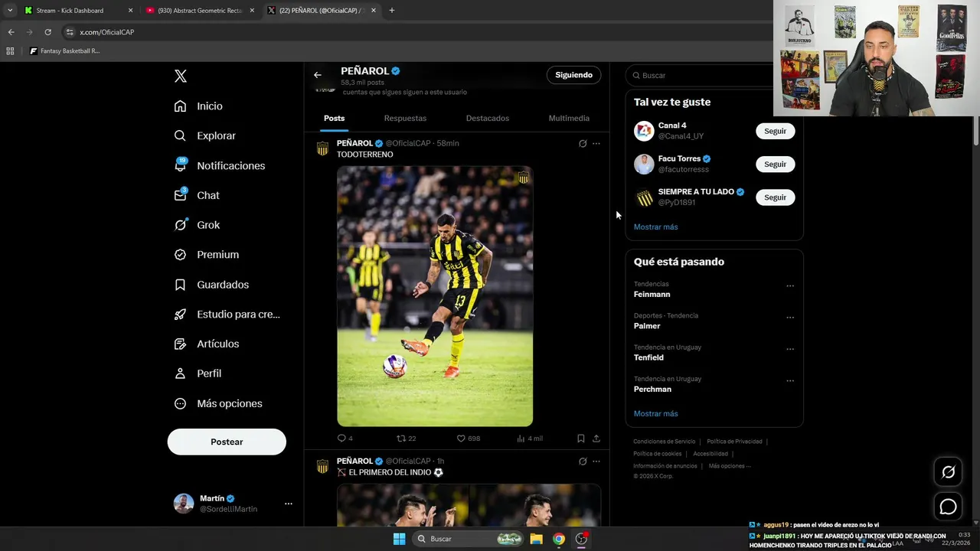980x551 pixels.
Task: Open the Windows Start menu
Action: 399,539
